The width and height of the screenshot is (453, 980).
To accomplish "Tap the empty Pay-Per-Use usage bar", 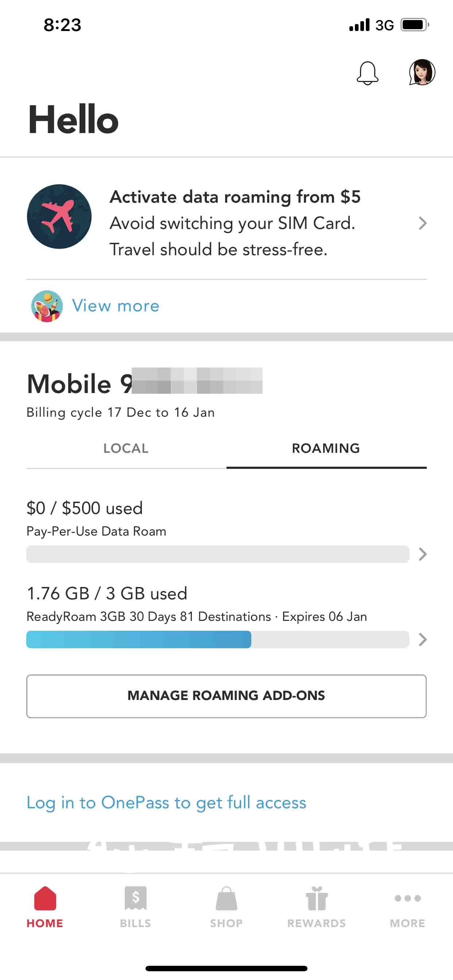I will (217, 554).
